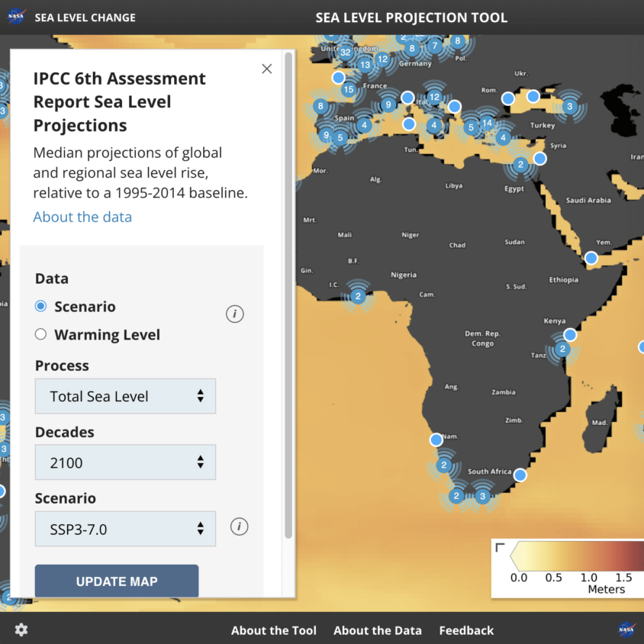
Task: Select the marker with 2 near Egypt's coast
Action: tap(520, 163)
